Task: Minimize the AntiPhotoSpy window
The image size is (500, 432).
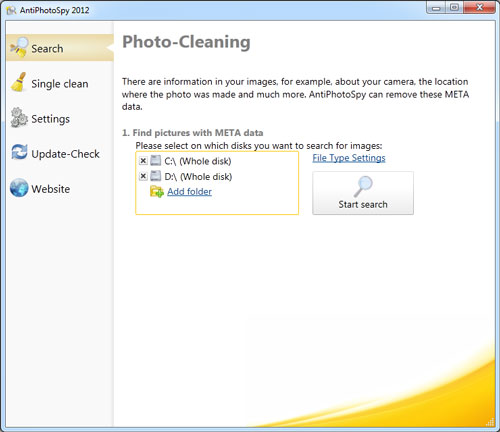Action: point(436,8)
